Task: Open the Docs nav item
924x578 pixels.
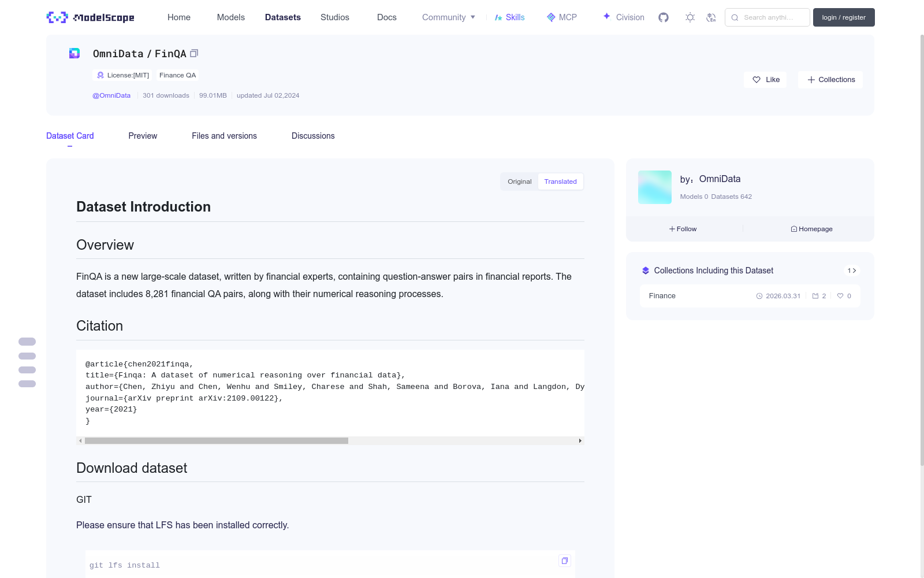Action: [387, 17]
